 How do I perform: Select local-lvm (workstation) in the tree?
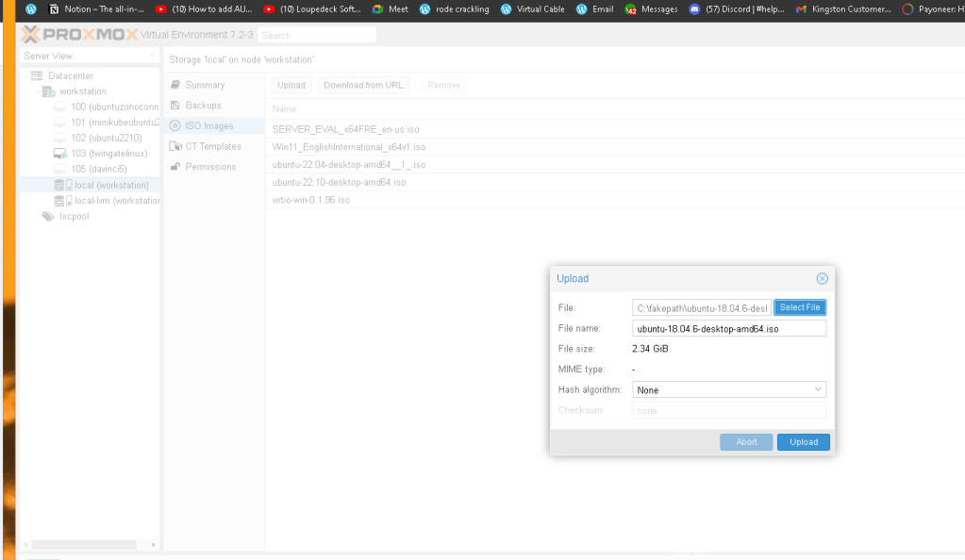(x=117, y=201)
